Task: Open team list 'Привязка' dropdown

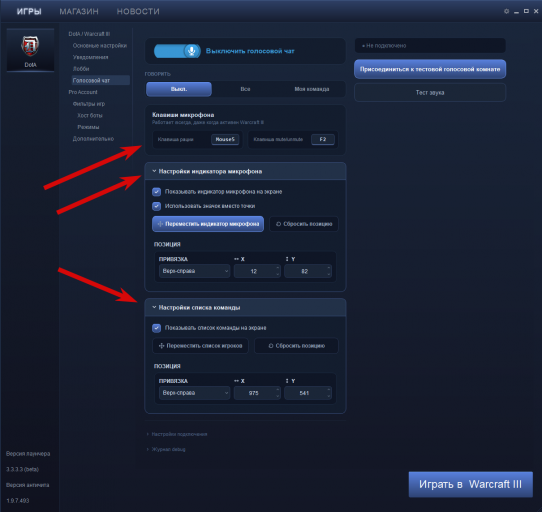Action: (195, 393)
